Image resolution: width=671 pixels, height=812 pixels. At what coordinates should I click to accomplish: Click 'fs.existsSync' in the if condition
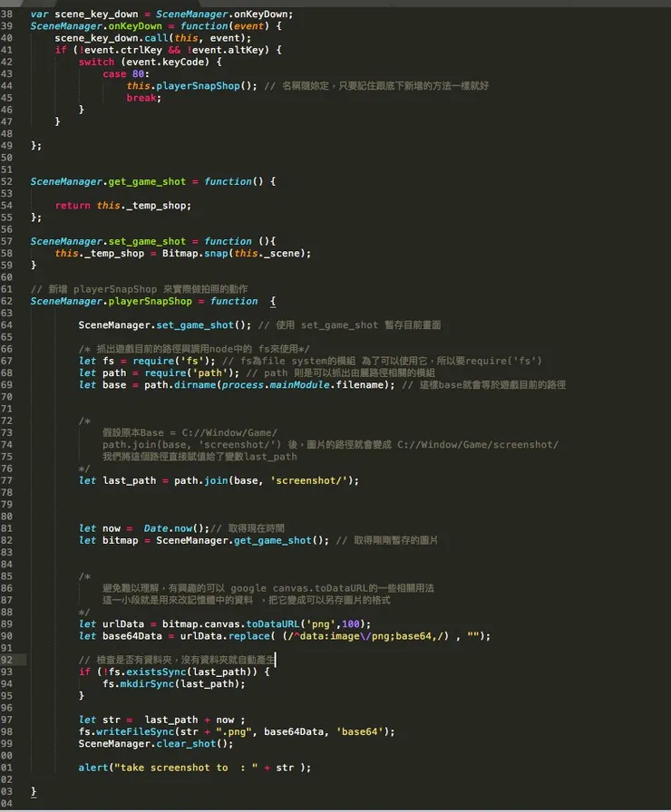click(138, 672)
